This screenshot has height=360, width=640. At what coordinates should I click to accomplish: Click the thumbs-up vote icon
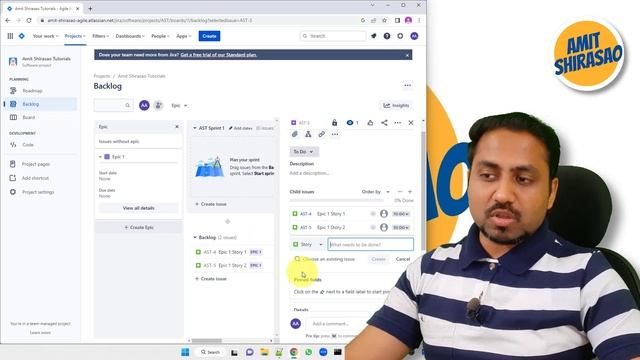370,122
